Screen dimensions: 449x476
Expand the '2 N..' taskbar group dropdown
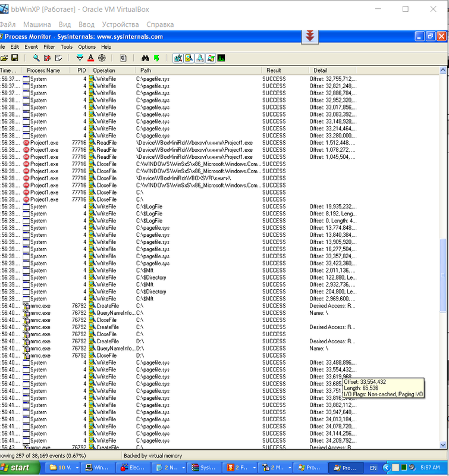point(183,468)
